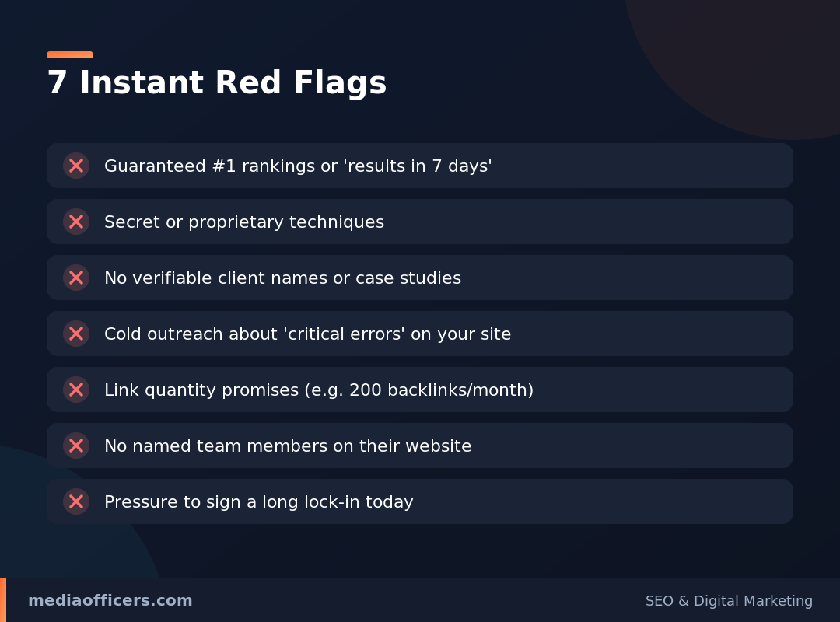Click the orange stripe at footer's left edge

tap(3, 600)
